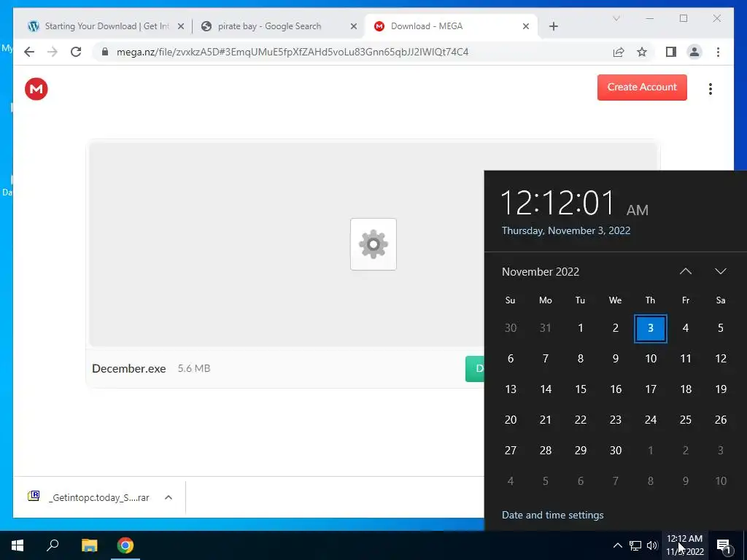Select today, November 3
Viewport: 747px width, 560px height.
650,328
